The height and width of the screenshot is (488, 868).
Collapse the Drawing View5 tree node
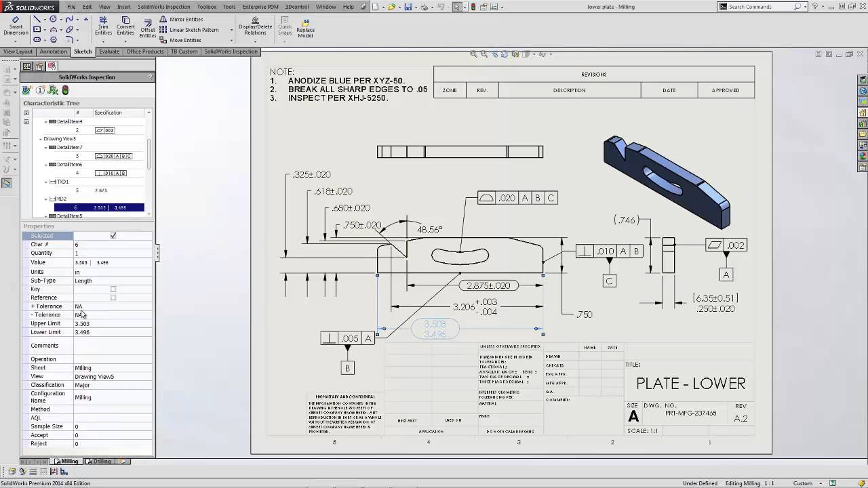click(x=40, y=139)
